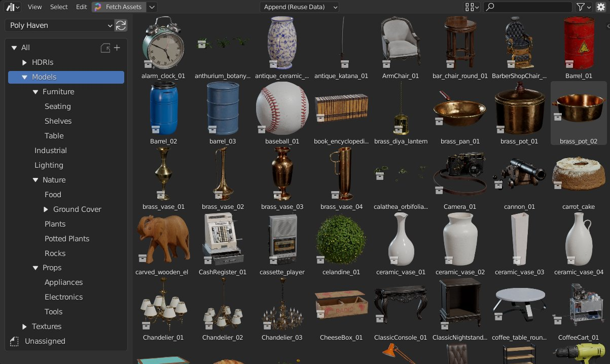The image size is (610, 364).
Task: Select the Camera_01 asset
Action: [x=460, y=174]
